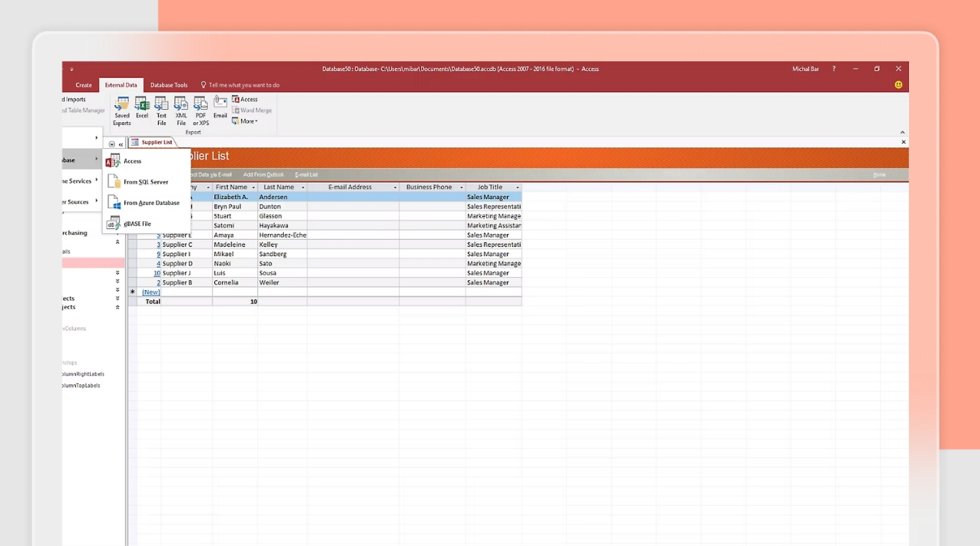Switch to the Database Tools tab

(x=169, y=85)
